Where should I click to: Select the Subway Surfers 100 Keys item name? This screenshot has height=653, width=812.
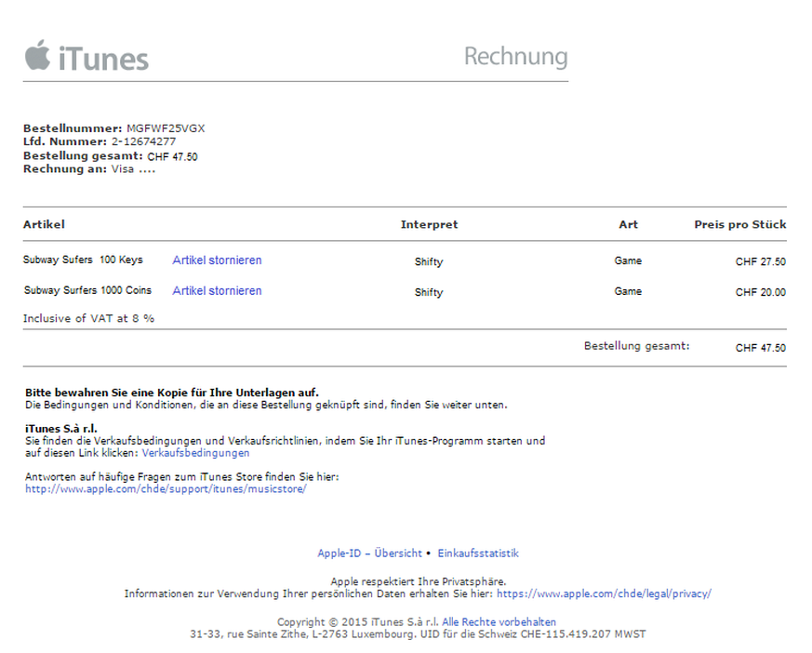[x=83, y=260]
